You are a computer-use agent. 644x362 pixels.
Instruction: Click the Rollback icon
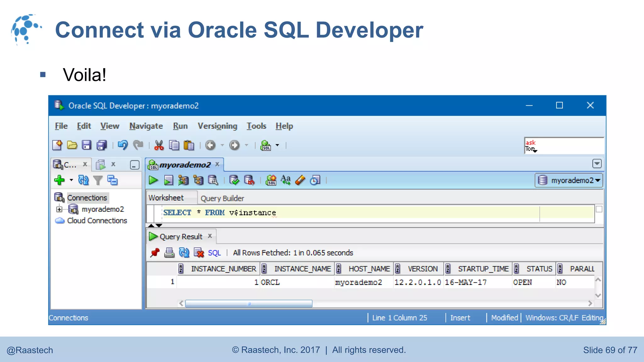coord(249,180)
